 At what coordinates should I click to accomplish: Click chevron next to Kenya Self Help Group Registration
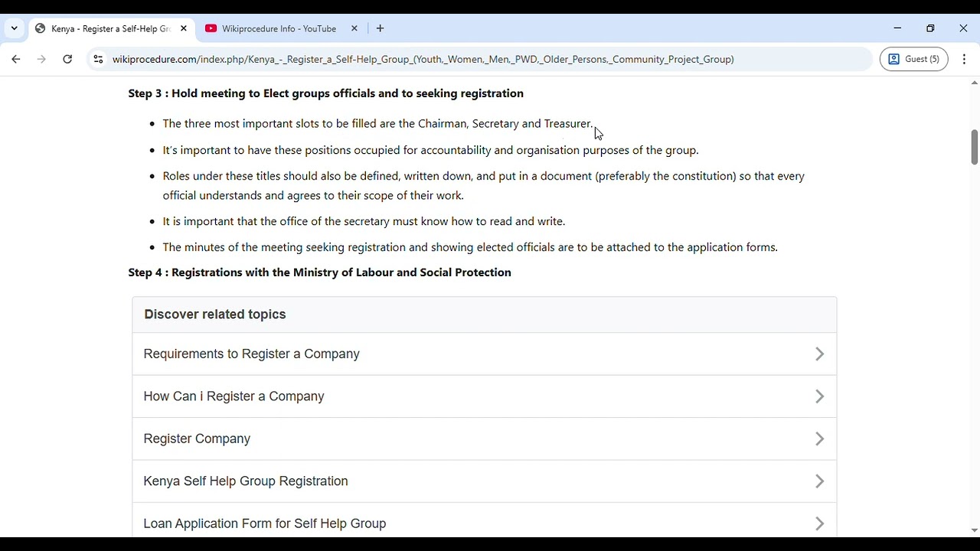[x=819, y=481]
